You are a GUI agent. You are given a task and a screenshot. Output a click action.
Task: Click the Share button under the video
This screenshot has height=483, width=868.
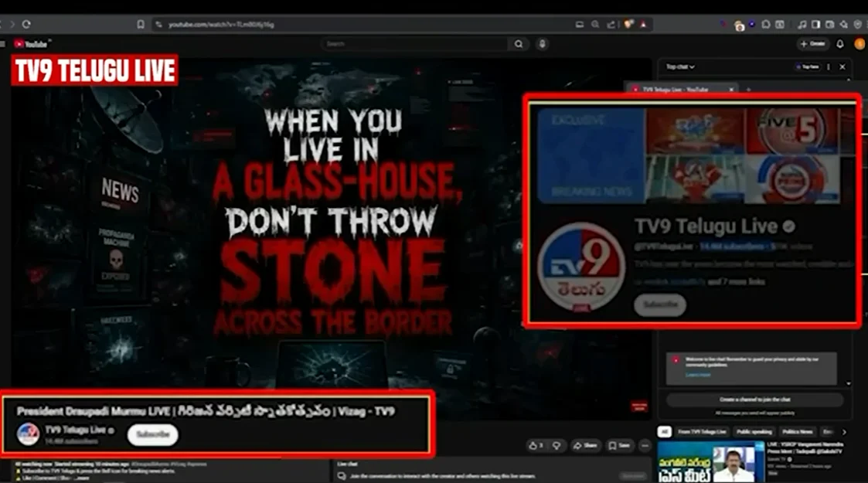pos(586,445)
